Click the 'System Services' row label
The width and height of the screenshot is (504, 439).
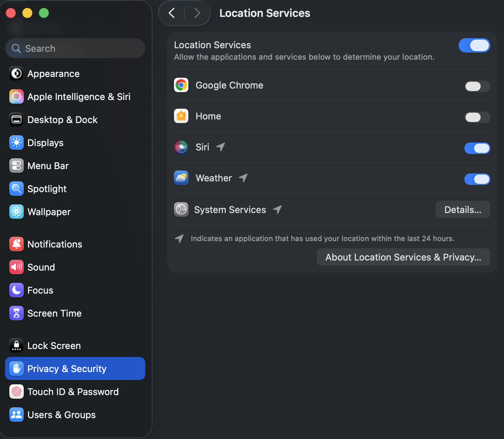pos(230,210)
